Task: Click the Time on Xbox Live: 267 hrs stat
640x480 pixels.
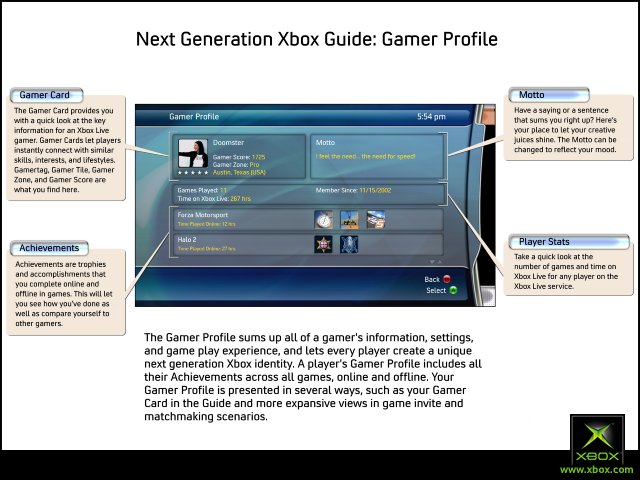Action: pos(214,199)
